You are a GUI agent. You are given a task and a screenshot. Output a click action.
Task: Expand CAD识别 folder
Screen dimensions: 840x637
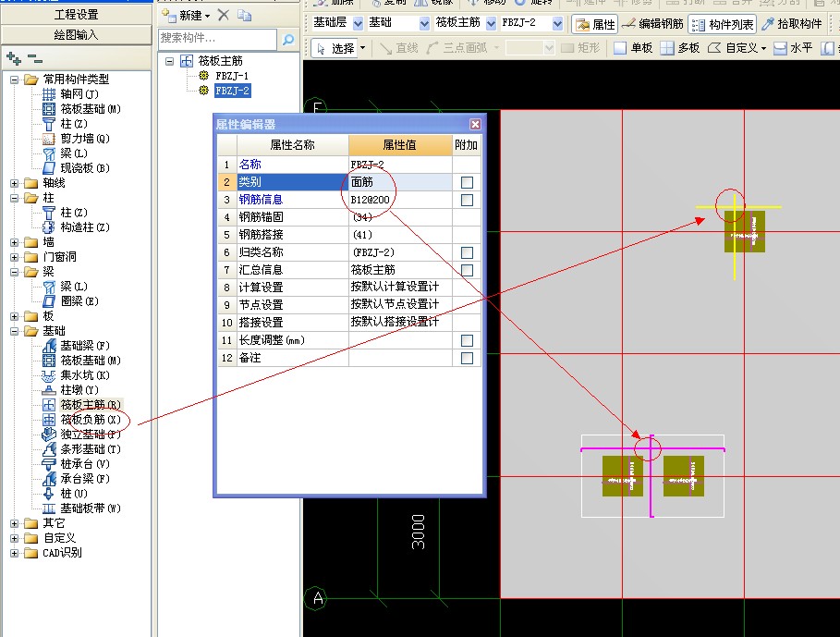[15, 553]
